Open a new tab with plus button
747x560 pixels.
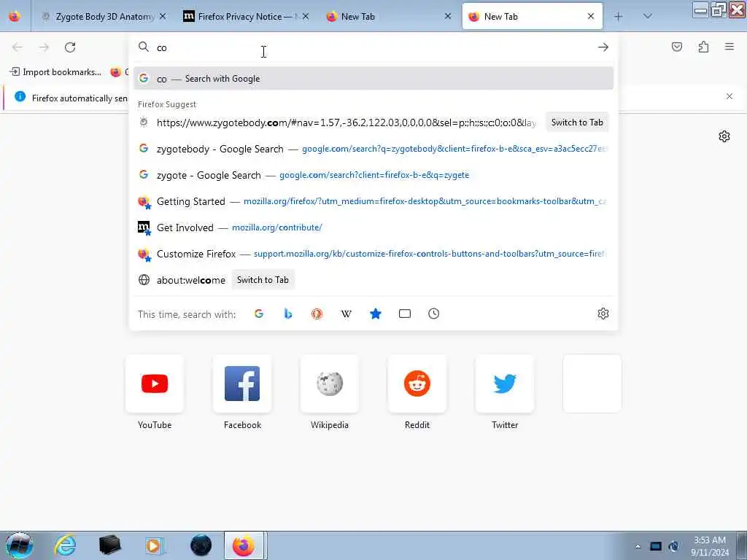(x=619, y=17)
